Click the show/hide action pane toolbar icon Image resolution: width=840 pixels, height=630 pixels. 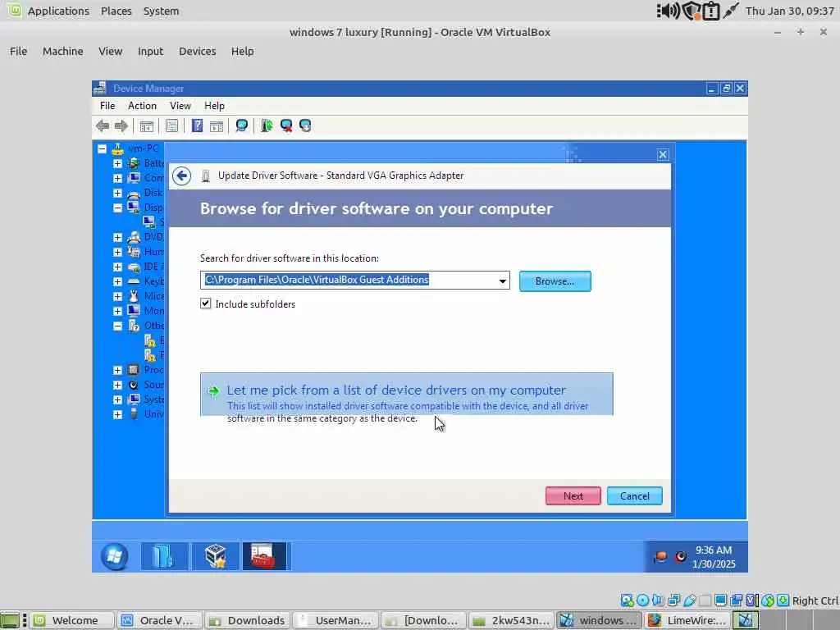(217, 126)
